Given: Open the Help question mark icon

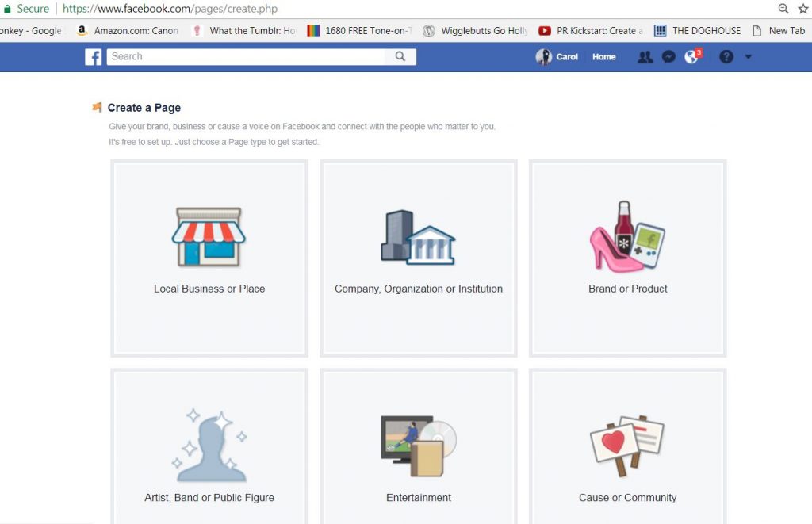Looking at the screenshot, I should [726, 57].
